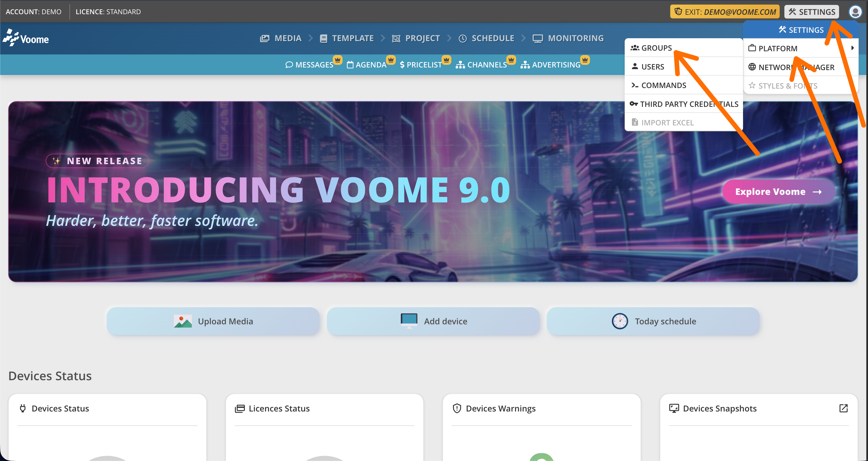Click the 'LICENCE: STANDARD' text
Viewport: 868px width, 461px height.
pyautogui.click(x=108, y=12)
